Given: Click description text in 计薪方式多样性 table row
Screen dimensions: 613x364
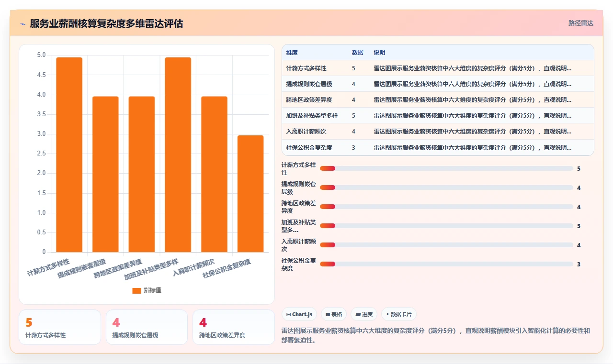Looking at the screenshot, I should [x=473, y=68].
